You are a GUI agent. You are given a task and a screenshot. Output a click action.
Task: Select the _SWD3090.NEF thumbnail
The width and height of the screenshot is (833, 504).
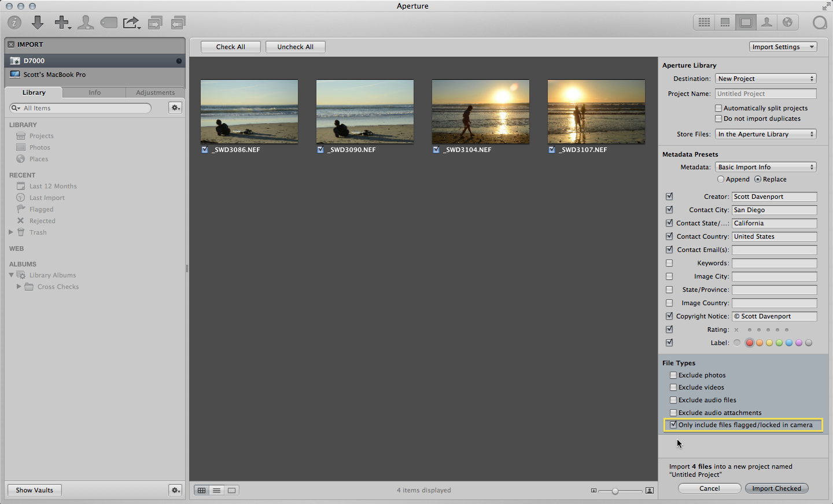[x=365, y=112]
